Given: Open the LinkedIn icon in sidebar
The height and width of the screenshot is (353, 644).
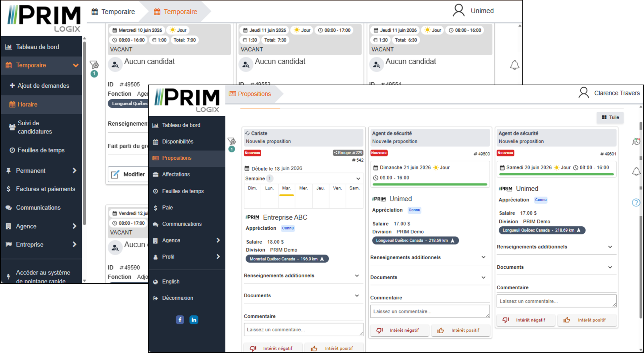Looking at the screenshot, I should tap(194, 320).
